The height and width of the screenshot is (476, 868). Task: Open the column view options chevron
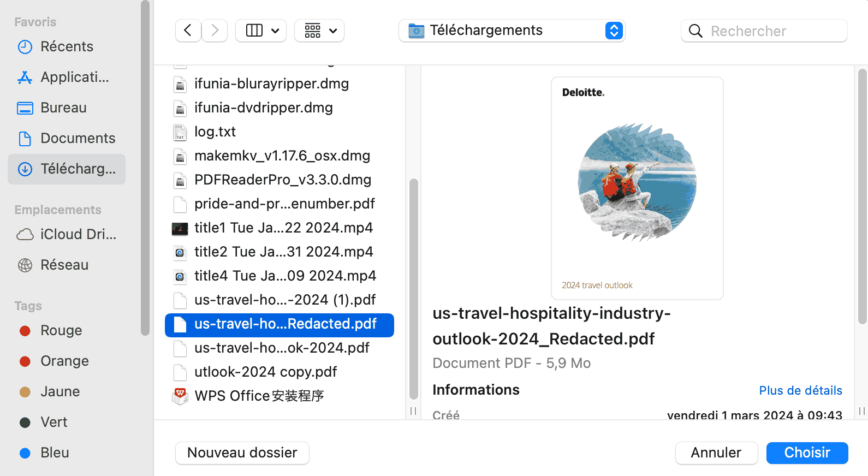(x=275, y=31)
